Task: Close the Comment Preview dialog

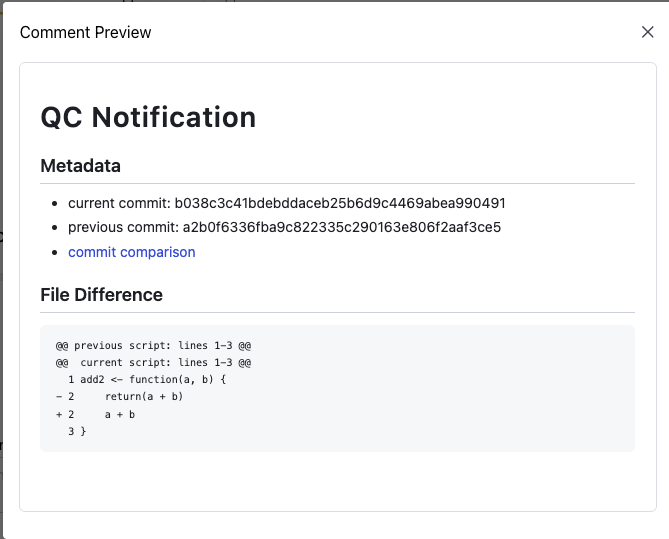Action: [x=647, y=32]
